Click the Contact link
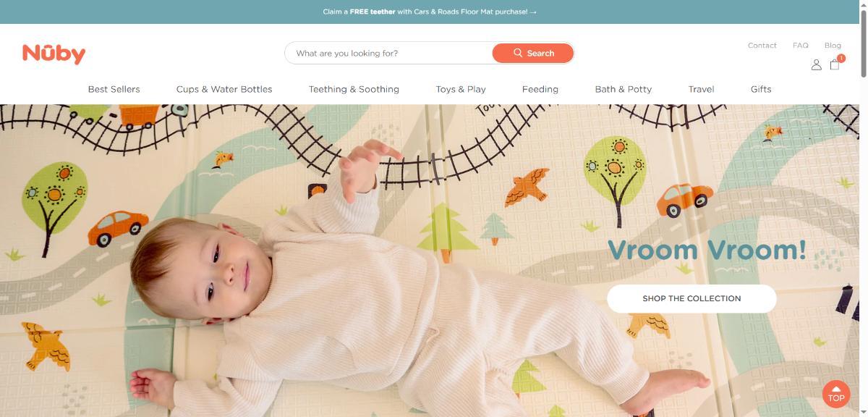The height and width of the screenshot is (417, 868). pyautogui.click(x=762, y=45)
